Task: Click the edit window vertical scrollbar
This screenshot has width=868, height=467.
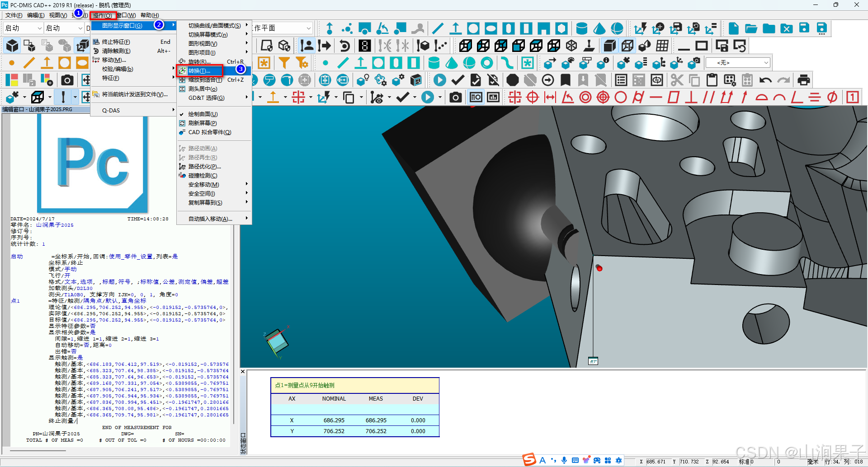Action: tap(234, 325)
